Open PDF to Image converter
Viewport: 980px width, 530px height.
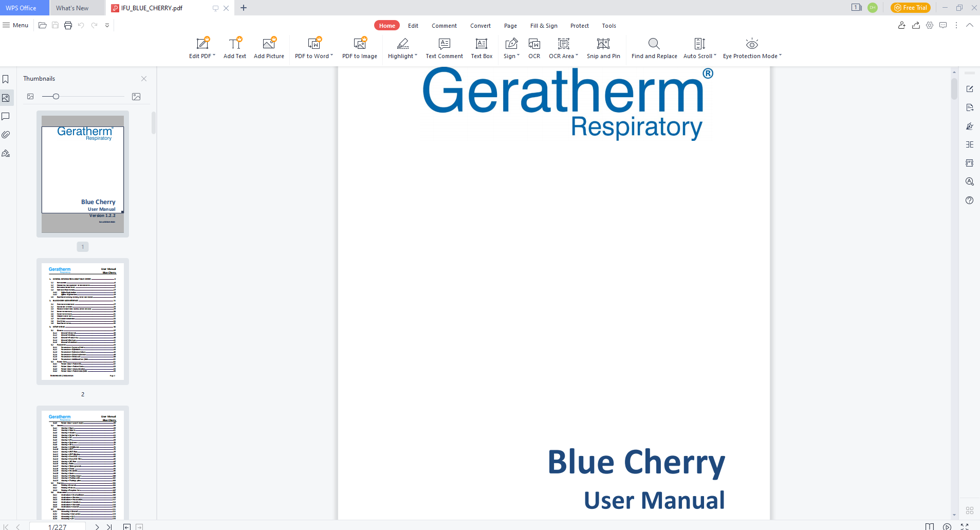pyautogui.click(x=360, y=48)
